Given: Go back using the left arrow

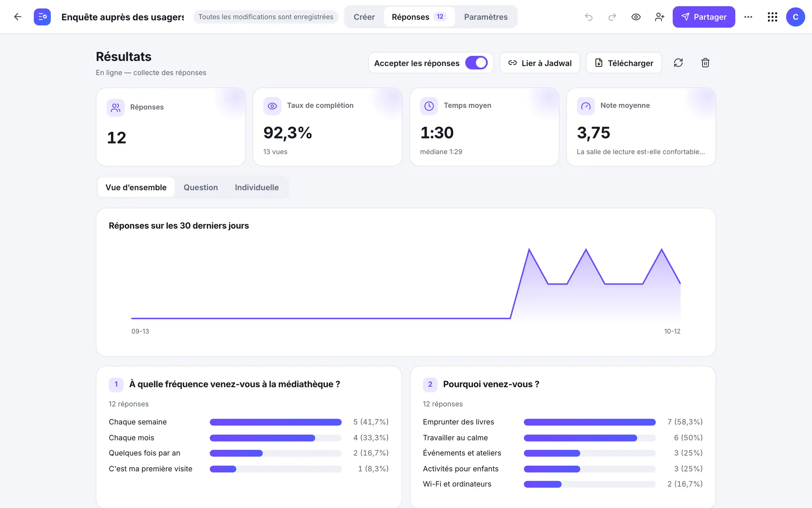Looking at the screenshot, I should (x=17, y=17).
